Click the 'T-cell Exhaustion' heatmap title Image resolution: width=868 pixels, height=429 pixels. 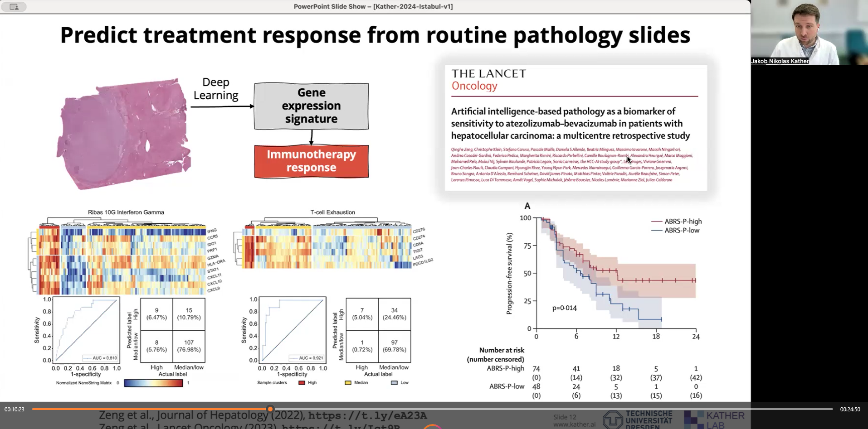tap(333, 212)
